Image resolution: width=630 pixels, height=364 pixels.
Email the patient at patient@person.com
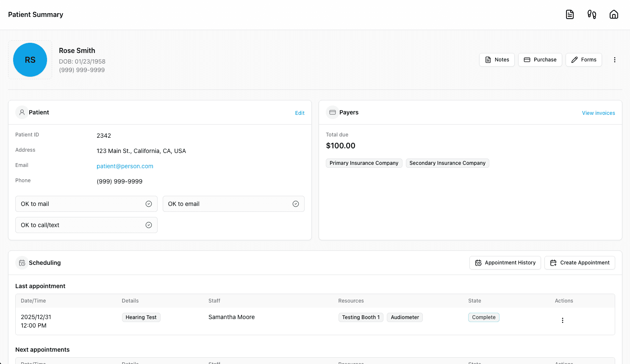click(125, 166)
